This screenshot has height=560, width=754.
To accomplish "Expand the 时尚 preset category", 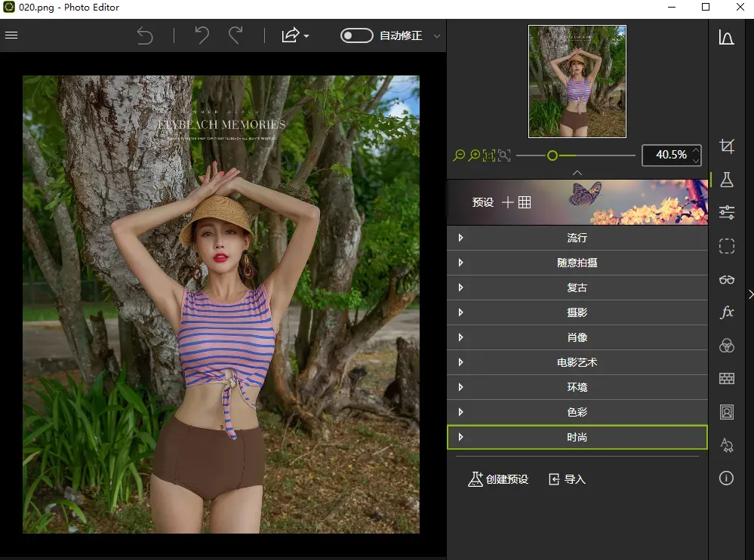I will [x=577, y=437].
